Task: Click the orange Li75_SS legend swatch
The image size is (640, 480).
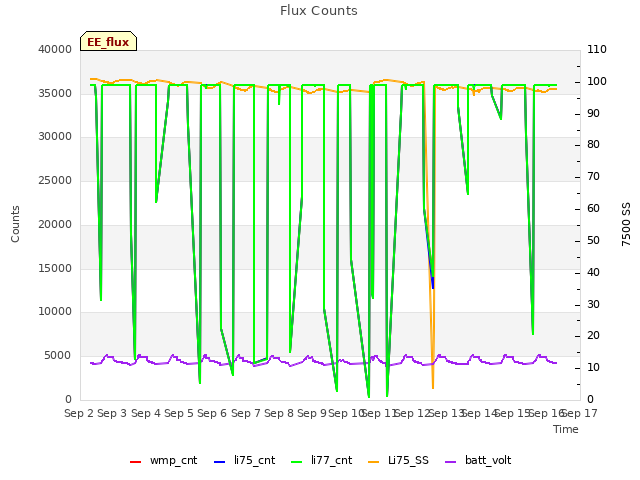Action: click(374, 462)
